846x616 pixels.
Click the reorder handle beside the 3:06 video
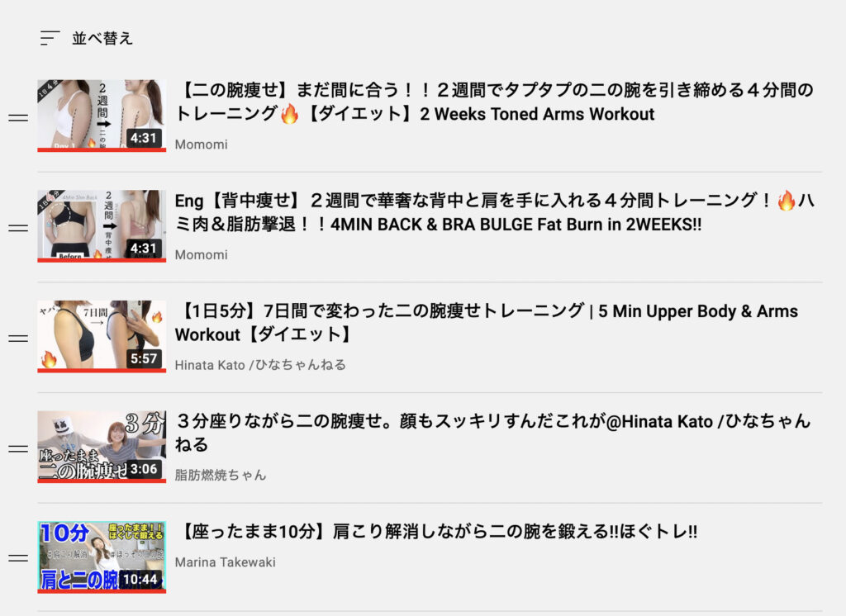click(x=18, y=448)
